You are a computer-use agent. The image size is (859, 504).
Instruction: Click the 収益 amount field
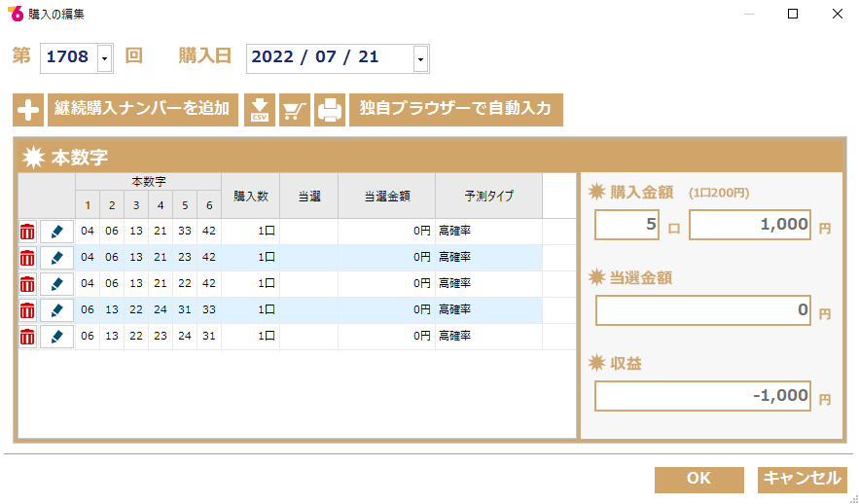coord(703,396)
